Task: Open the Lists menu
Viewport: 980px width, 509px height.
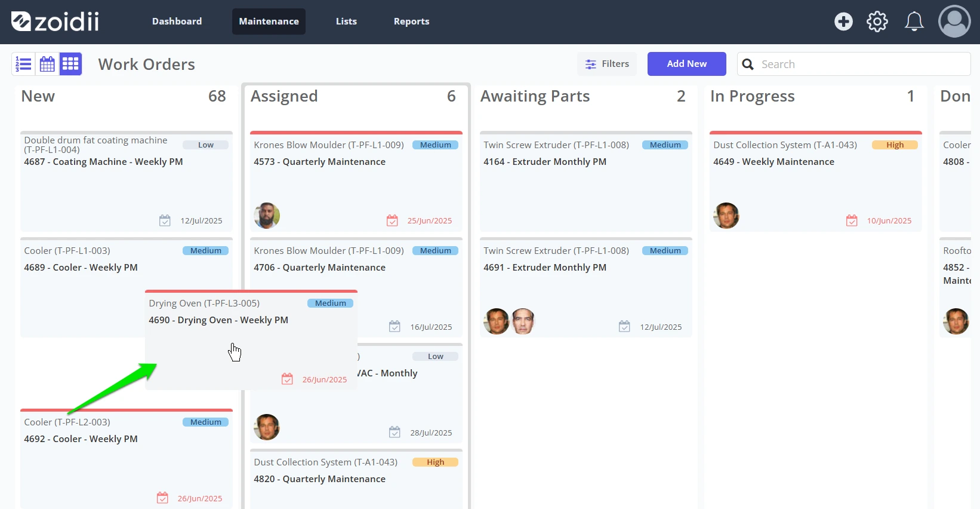Action: 346,22
